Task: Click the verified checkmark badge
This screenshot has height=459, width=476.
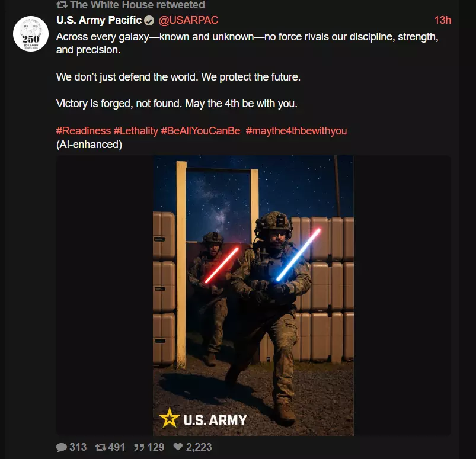Action: 149,20
